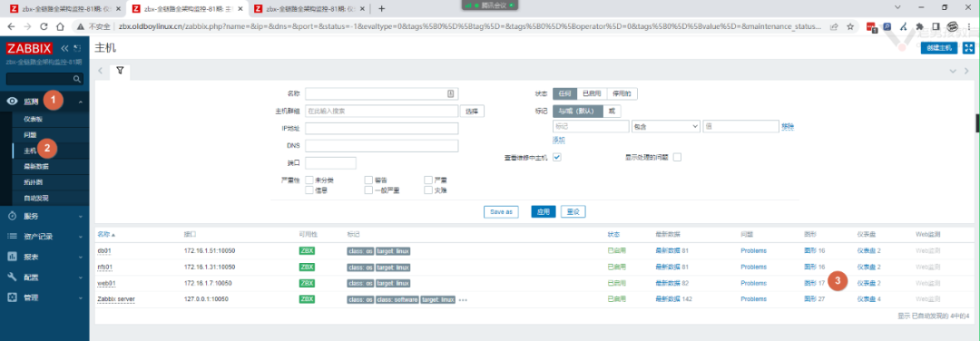Screen dimensions: 980x341
Task: Click the not-secure warning icon in address bar
Action: click(81, 27)
